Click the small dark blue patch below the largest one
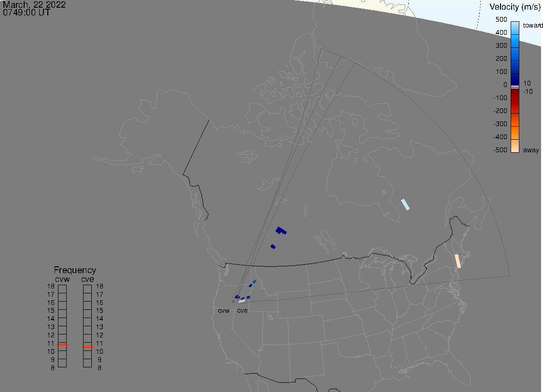The width and height of the screenshot is (543, 392). (273, 247)
